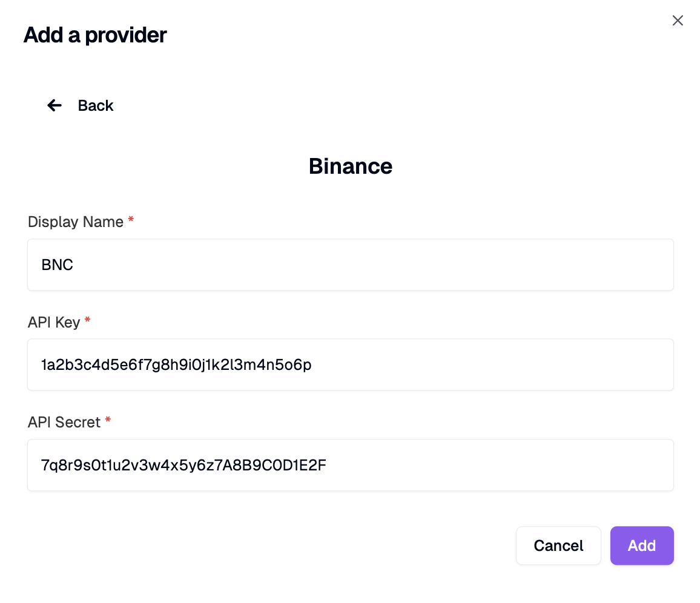Image resolution: width=700 pixels, height=603 pixels.
Task: Click the API Key label
Action: 54,322
